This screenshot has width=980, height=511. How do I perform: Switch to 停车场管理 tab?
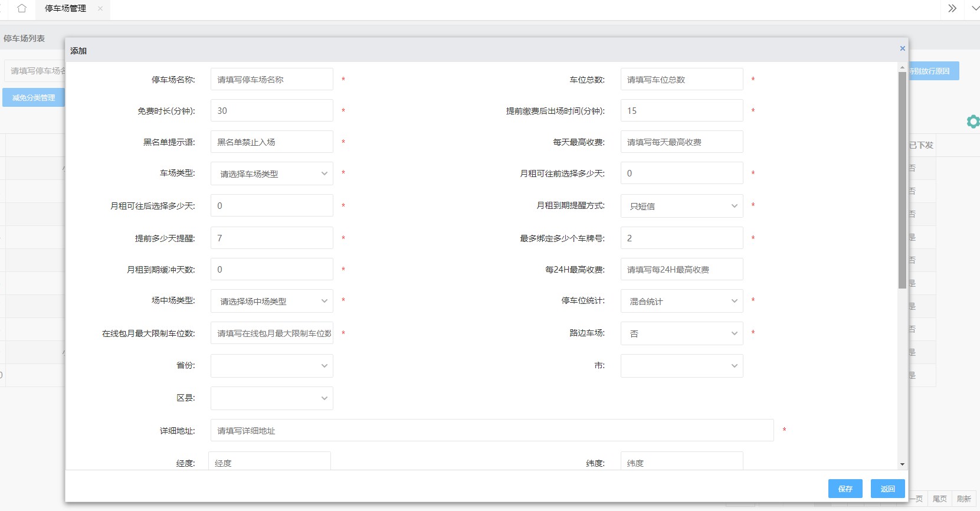coord(65,8)
